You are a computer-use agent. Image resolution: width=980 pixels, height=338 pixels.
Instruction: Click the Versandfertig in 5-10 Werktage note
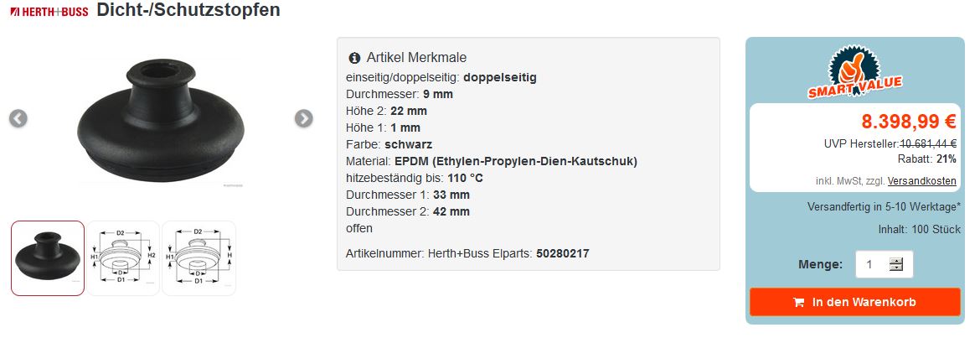tap(884, 206)
